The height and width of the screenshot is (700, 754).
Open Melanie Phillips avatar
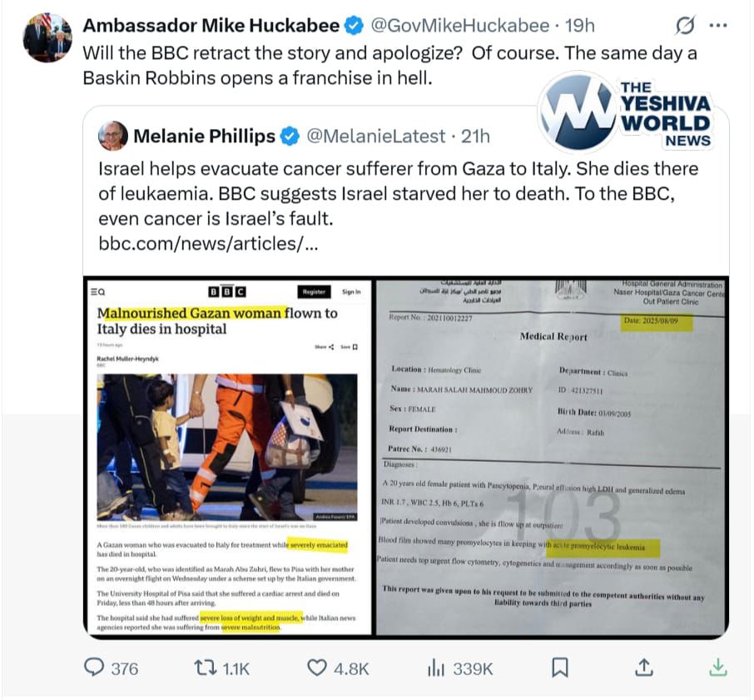point(113,136)
